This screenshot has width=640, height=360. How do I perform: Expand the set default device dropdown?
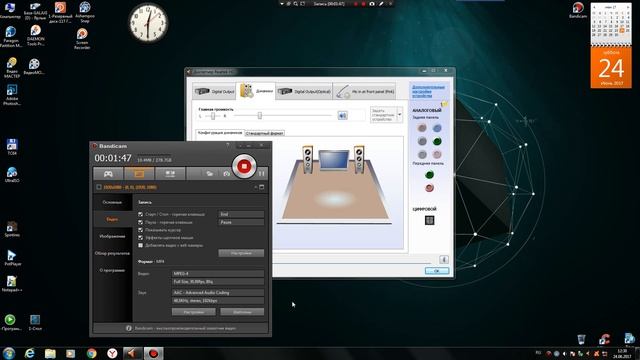pos(400,115)
